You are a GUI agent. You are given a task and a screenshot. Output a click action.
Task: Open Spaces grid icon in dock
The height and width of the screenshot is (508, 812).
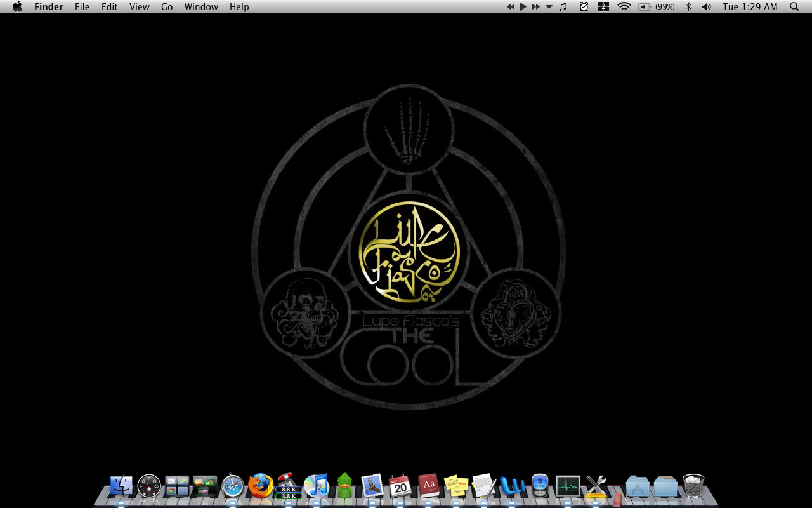click(x=177, y=486)
